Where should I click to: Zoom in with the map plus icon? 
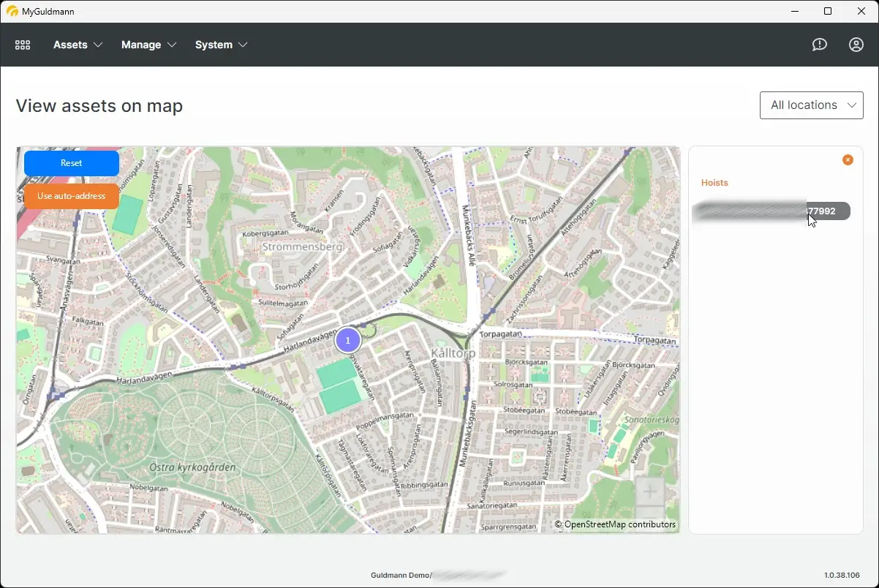(650, 491)
